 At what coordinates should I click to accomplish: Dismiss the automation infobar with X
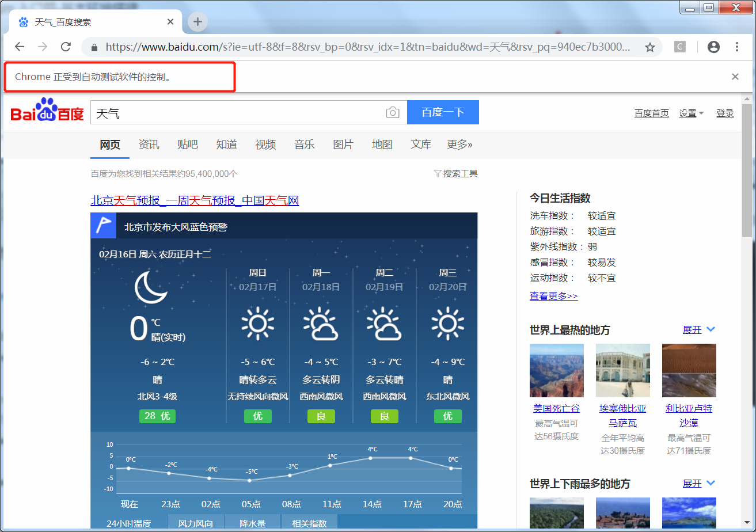(x=735, y=77)
